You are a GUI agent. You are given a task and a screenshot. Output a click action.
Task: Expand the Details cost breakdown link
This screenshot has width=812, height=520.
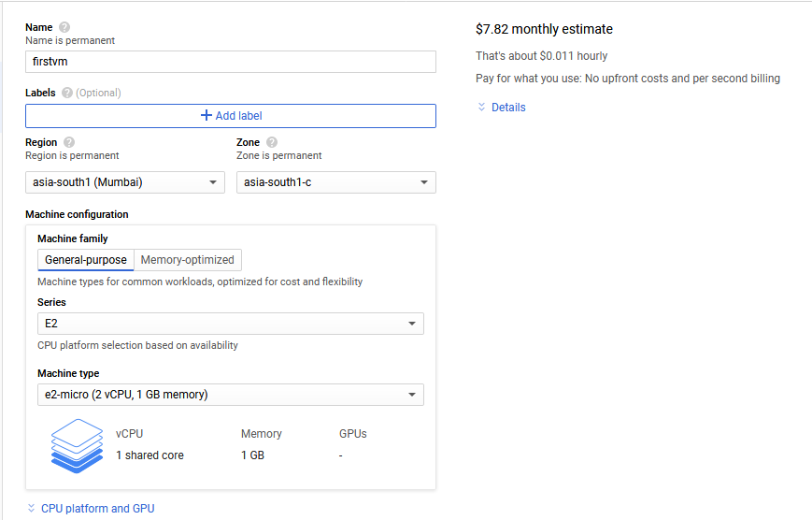[x=508, y=108]
